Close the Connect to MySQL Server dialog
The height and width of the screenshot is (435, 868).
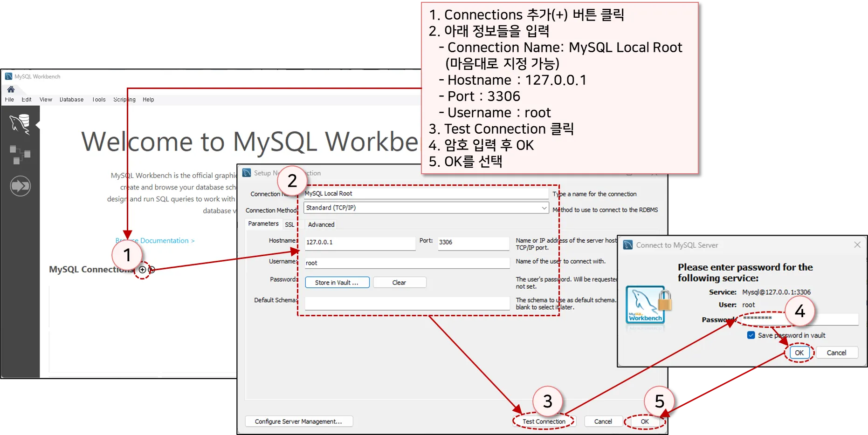click(x=857, y=245)
